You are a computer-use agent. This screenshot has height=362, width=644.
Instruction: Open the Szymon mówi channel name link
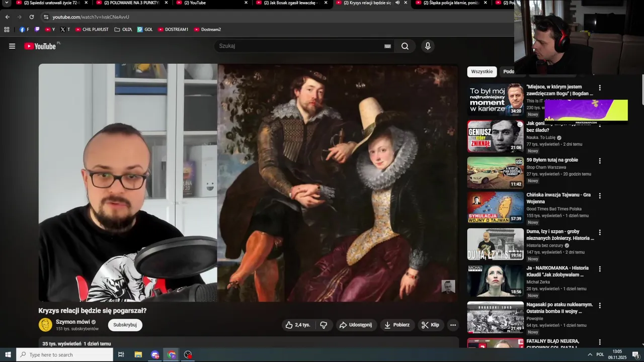pos(73,322)
